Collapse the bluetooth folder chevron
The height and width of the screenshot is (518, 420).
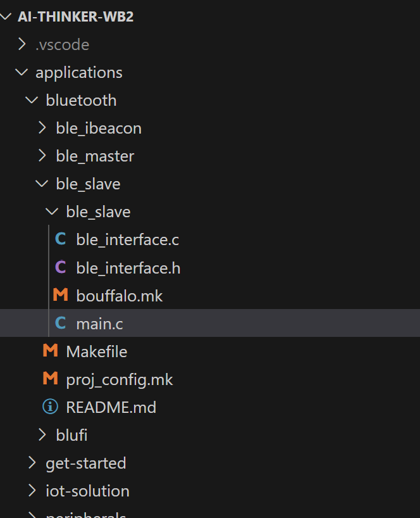click(32, 100)
